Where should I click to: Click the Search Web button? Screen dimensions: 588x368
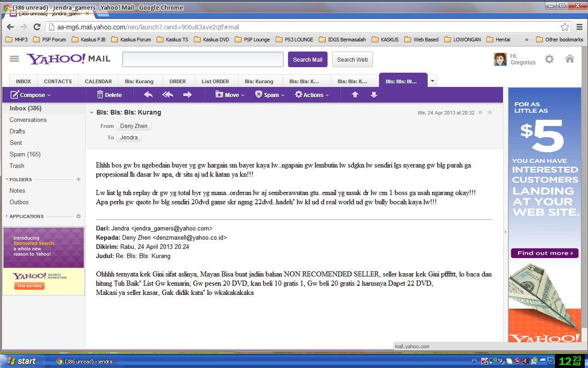(x=352, y=59)
